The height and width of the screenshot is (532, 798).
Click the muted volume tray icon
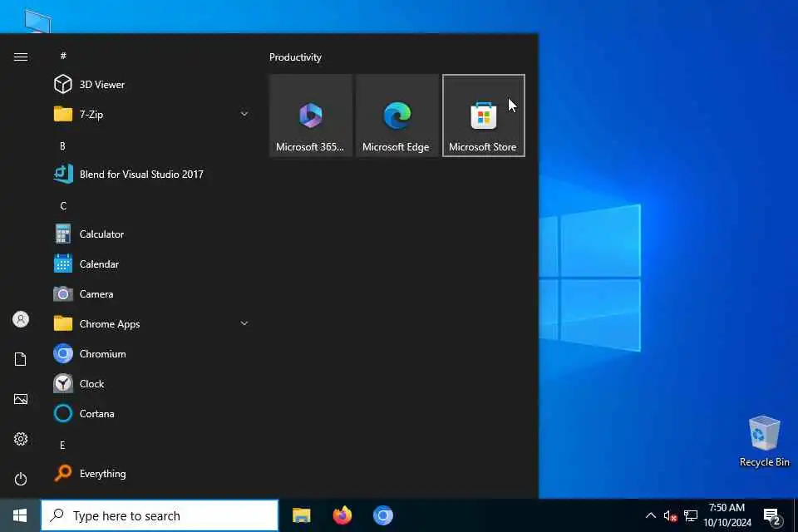coord(670,516)
